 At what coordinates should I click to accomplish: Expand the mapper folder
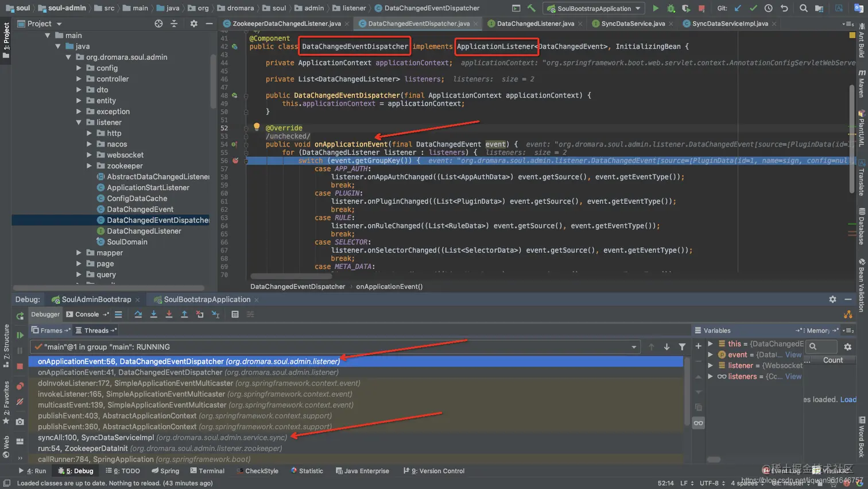click(x=79, y=253)
